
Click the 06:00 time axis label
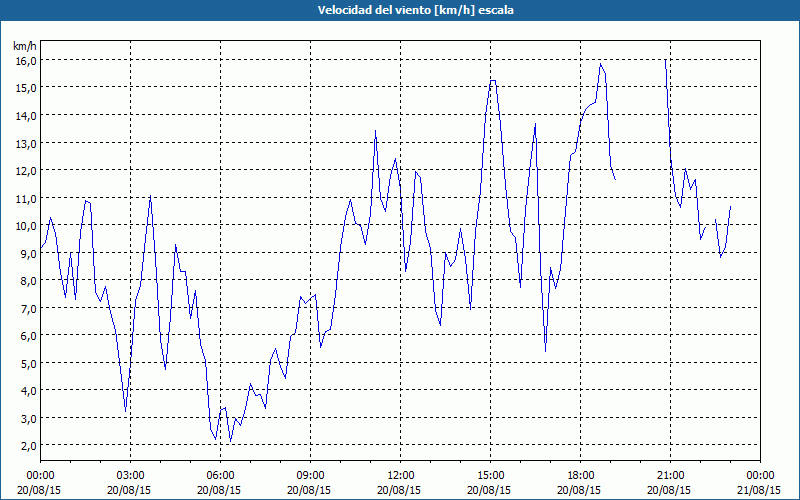pyautogui.click(x=220, y=476)
